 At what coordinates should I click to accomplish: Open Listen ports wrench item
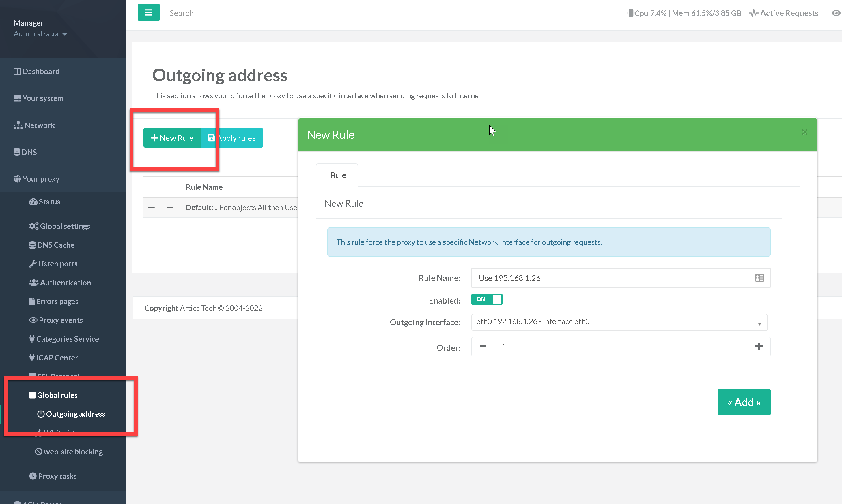coord(57,264)
